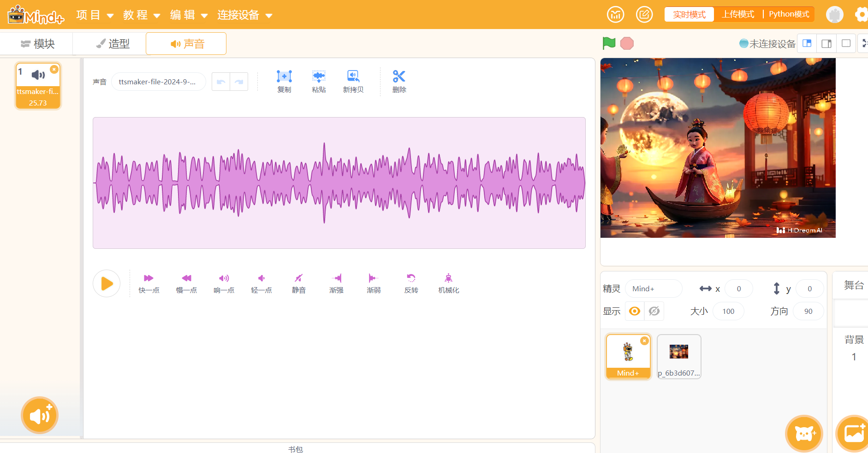868x453 pixels.
Task: Redo the last sound edit
Action: (x=239, y=82)
